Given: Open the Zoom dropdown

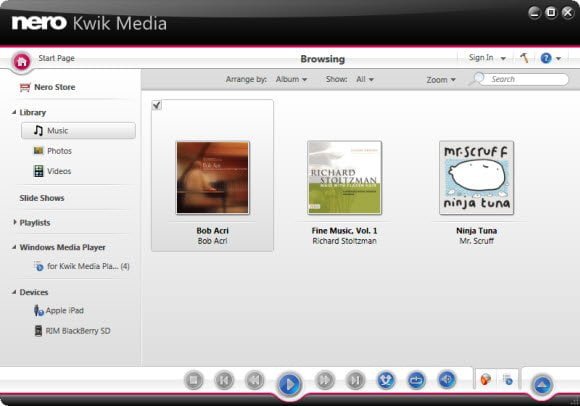Looking at the screenshot, I should (441, 80).
